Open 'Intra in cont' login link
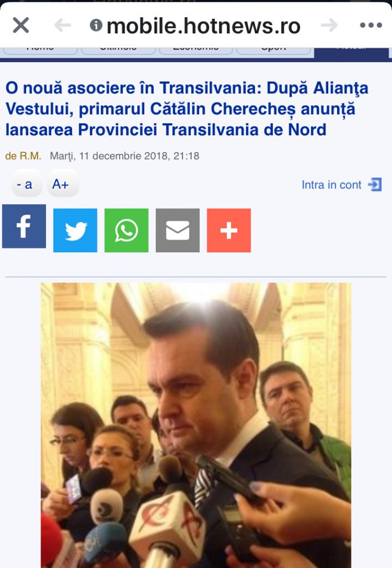 point(331,185)
